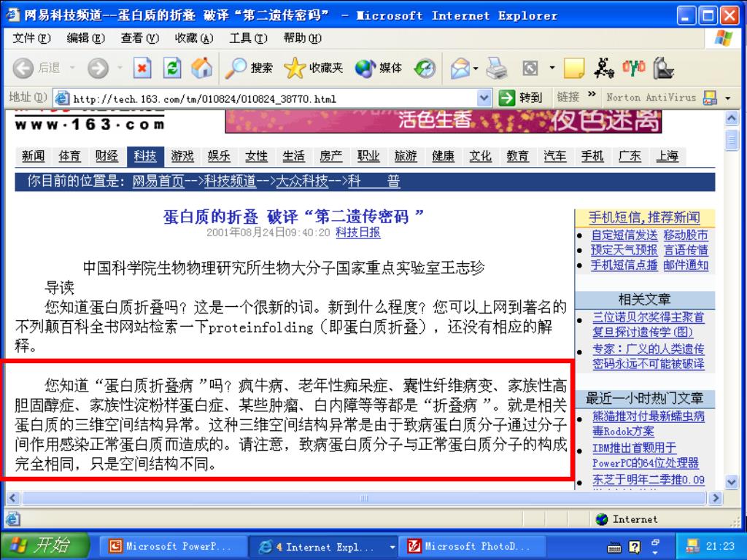Open the 自定短信发送 link
The width and height of the screenshot is (747, 560).
click(x=624, y=236)
